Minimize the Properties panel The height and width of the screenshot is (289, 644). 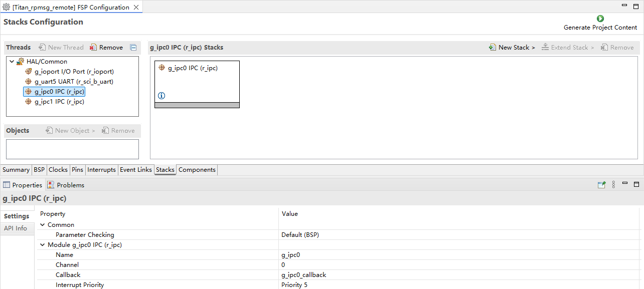[625, 184]
